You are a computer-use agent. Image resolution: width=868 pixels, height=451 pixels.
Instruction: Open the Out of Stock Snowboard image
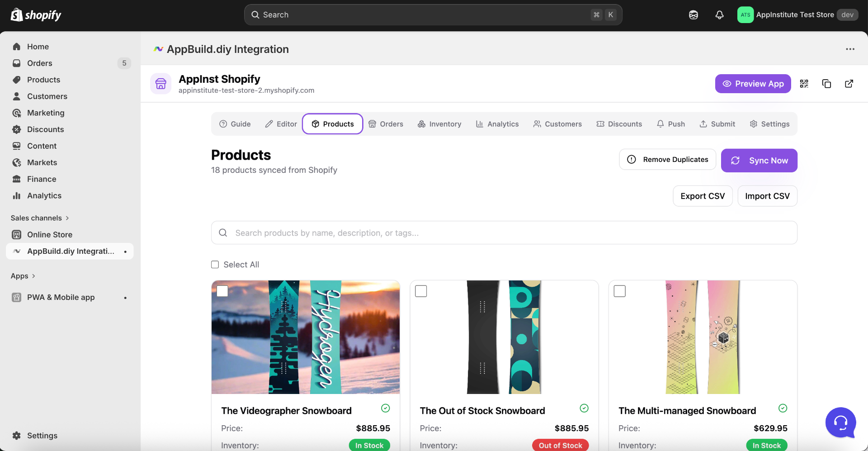[504, 337]
